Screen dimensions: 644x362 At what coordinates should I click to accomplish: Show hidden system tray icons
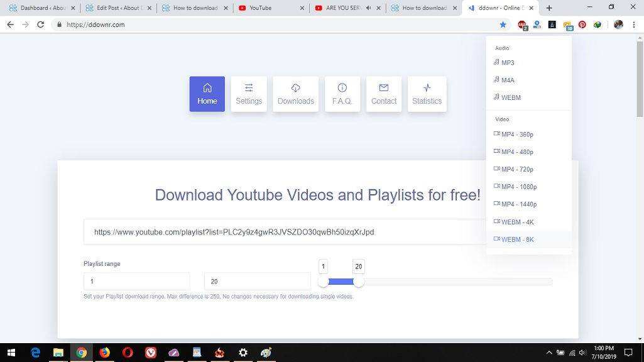pos(549,353)
